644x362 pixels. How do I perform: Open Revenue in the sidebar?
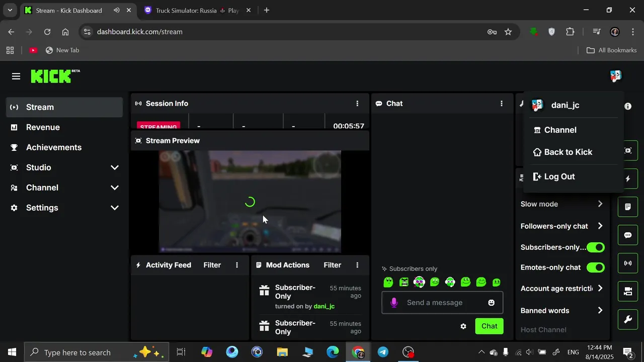coord(64,127)
